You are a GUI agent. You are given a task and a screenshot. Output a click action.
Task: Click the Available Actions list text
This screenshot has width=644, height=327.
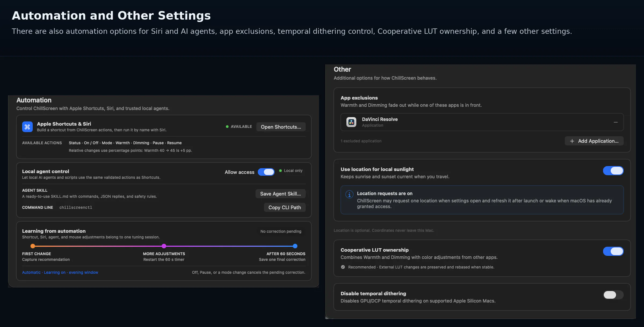pyautogui.click(x=125, y=143)
